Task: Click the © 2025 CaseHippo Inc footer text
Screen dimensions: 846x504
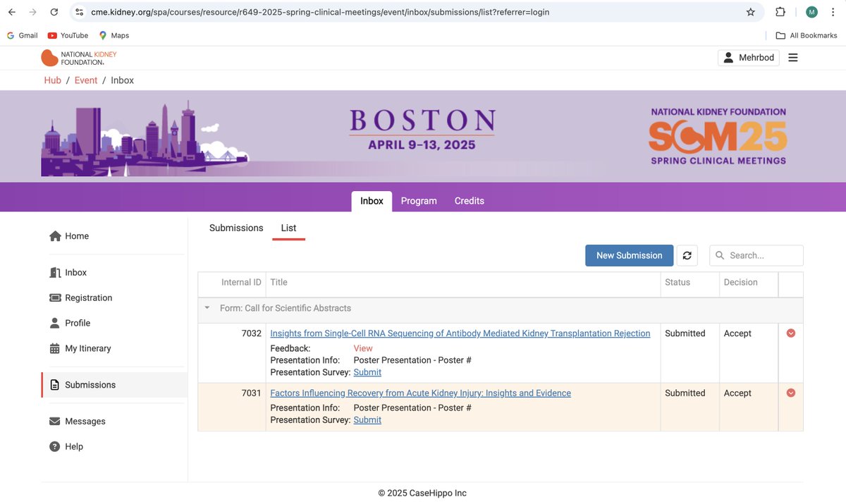Action: 422,493
